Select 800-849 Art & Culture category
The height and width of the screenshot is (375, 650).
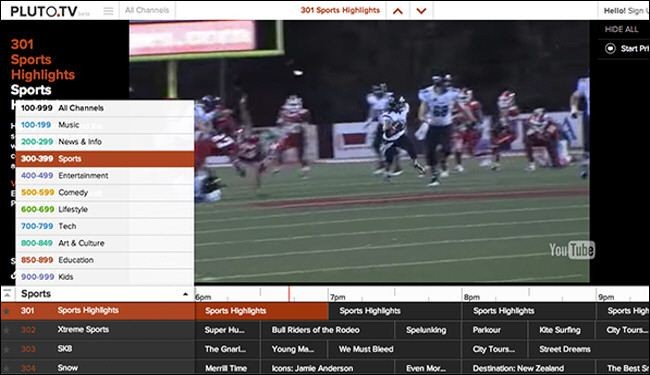pos(105,243)
